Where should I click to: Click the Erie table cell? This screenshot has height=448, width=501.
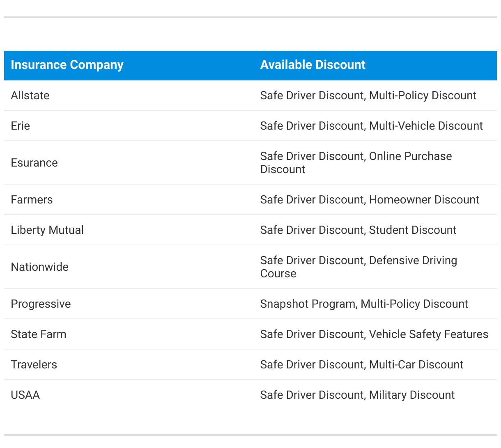(x=20, y=126)
